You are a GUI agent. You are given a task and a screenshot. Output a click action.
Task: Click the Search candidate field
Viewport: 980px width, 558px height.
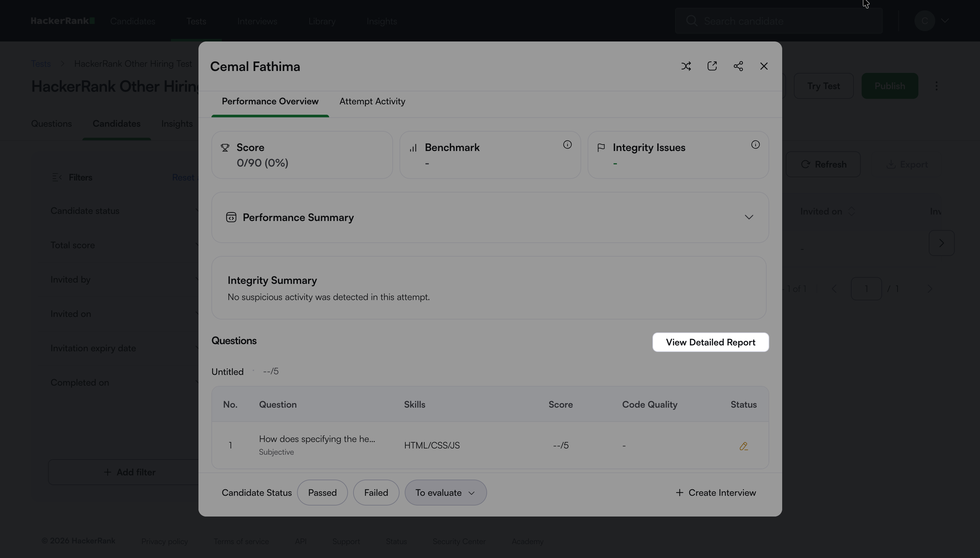778,21
